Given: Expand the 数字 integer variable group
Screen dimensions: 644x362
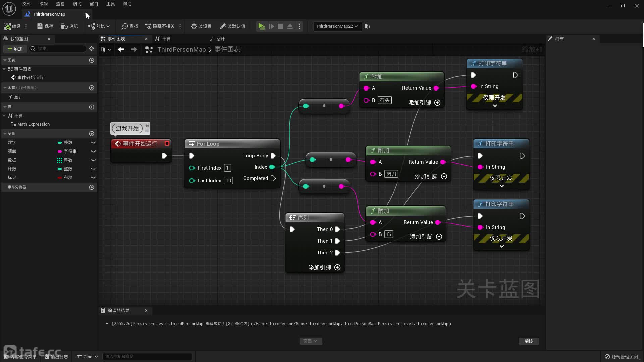Looking at the screenshot, I should [93, 142].
